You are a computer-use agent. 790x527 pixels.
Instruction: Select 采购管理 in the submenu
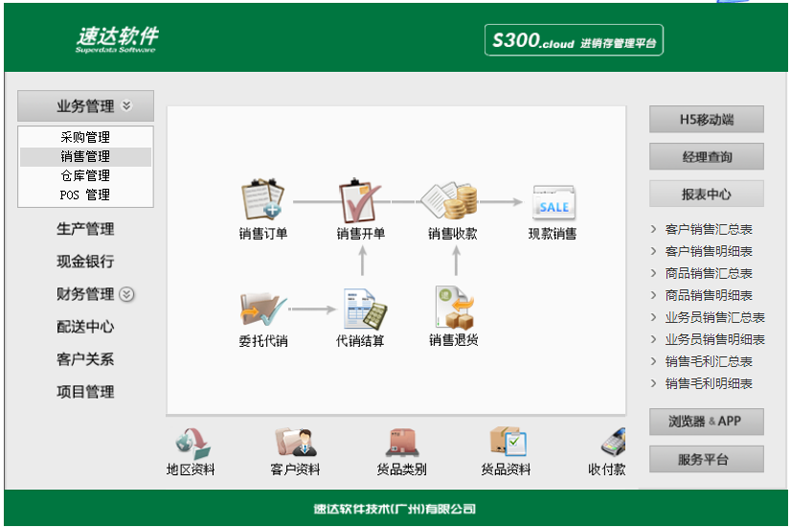[x=86, y=137]
